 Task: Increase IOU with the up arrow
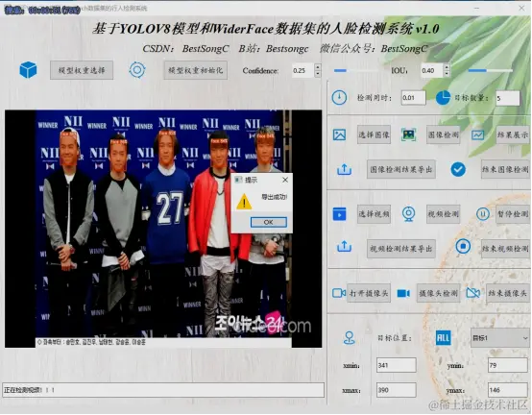point(447,67)
